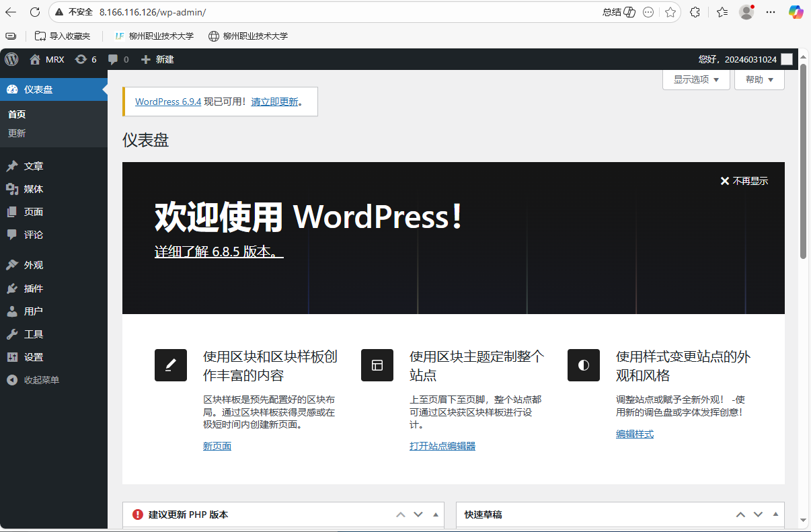Open second 柳州职业技术大学 bookmark with globe
811x532 pixels.
click(248, 36)
